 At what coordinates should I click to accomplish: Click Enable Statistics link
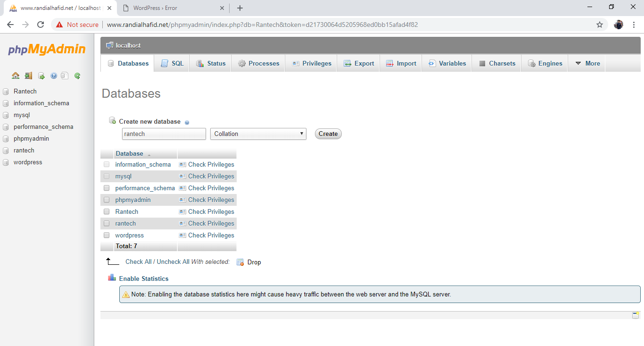143,278
